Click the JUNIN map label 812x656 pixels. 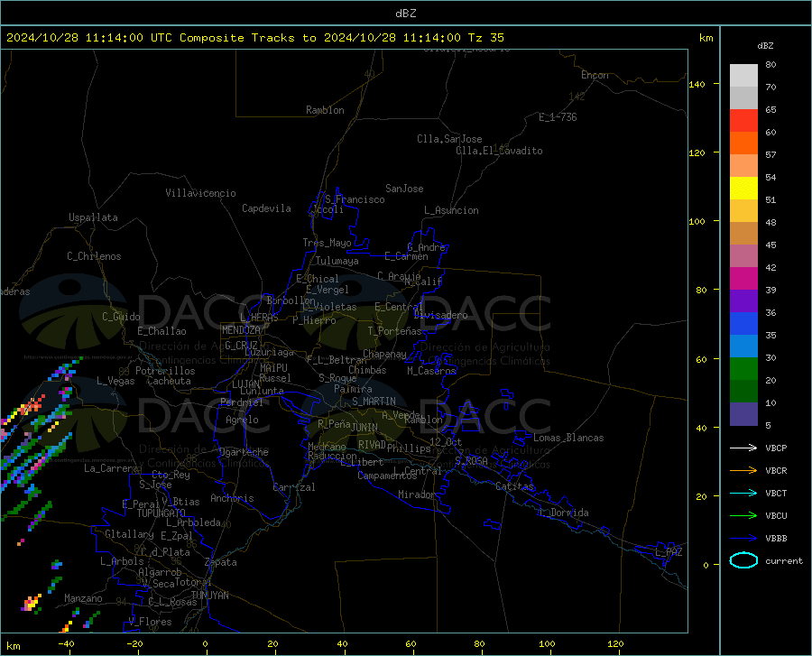[x=364, y=428]
